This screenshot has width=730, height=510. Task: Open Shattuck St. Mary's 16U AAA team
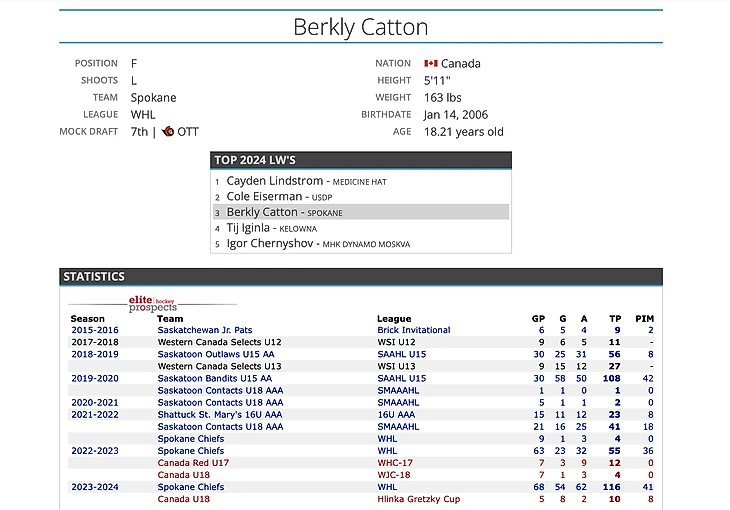pos(220,414)
